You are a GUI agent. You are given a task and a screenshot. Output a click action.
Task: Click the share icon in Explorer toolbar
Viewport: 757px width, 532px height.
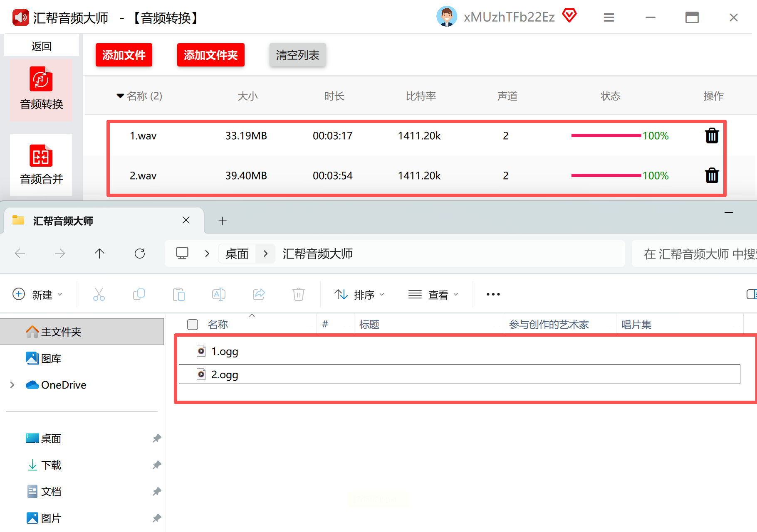259,294
